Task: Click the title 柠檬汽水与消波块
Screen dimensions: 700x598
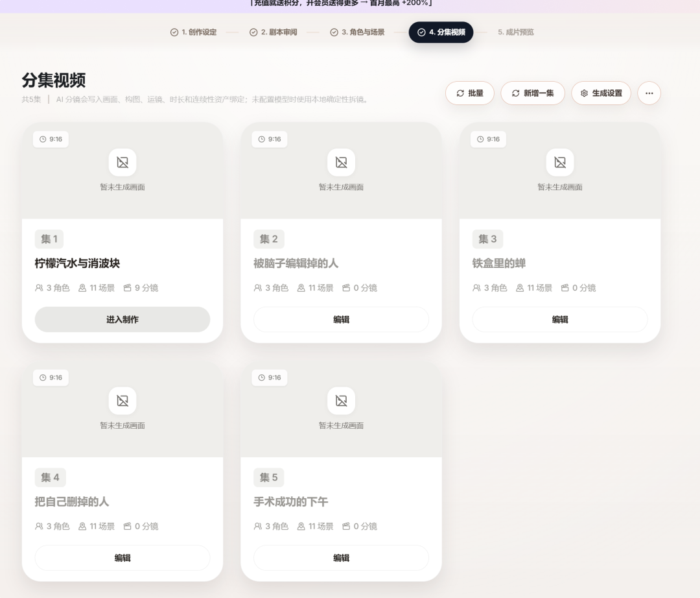Action: pyautogui.click(x=77, y=263)
